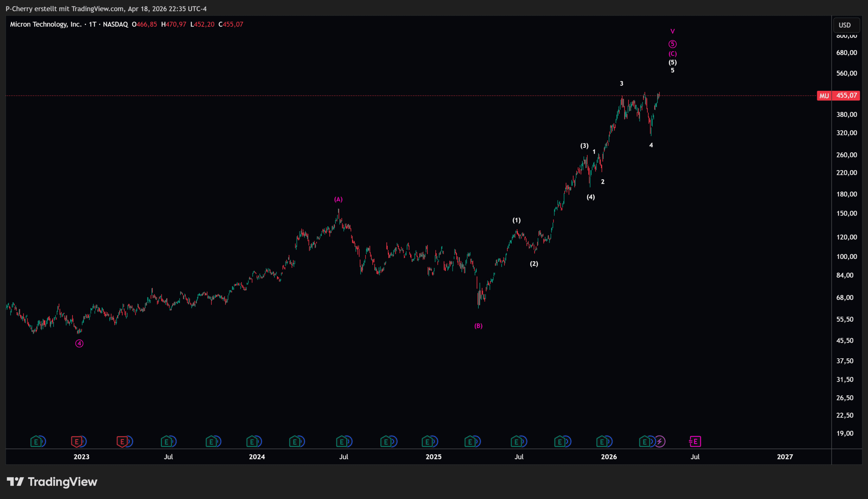Click the purple lightning bolt event icon
Image resolution: width=868 pixels, height=499 pixels.
[660, 441]
